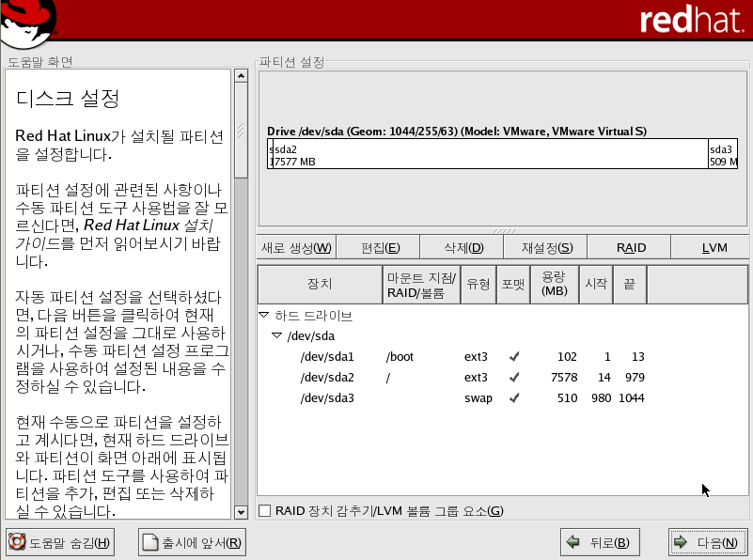The width and height of the screenshot is (753, 560).
Task: Click the / mount point of /dev/sda2
Action: 388,378
